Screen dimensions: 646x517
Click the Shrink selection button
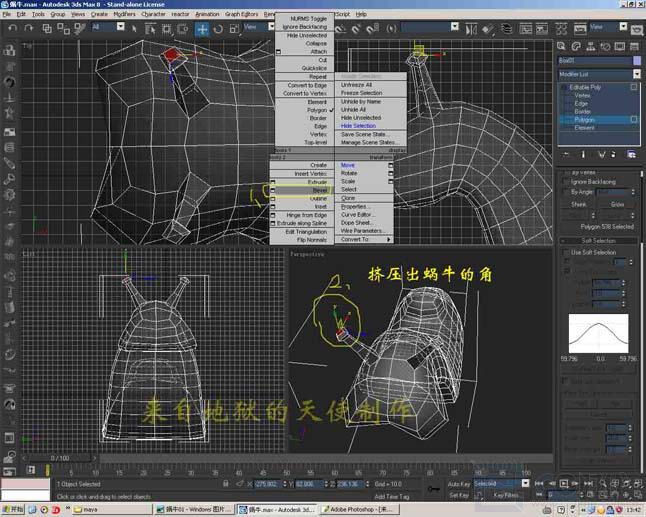pyautogui.click(x=578, y=204)
